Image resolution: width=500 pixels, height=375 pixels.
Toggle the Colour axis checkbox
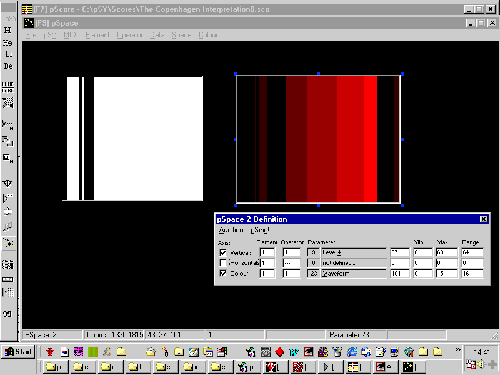(223, 273)
